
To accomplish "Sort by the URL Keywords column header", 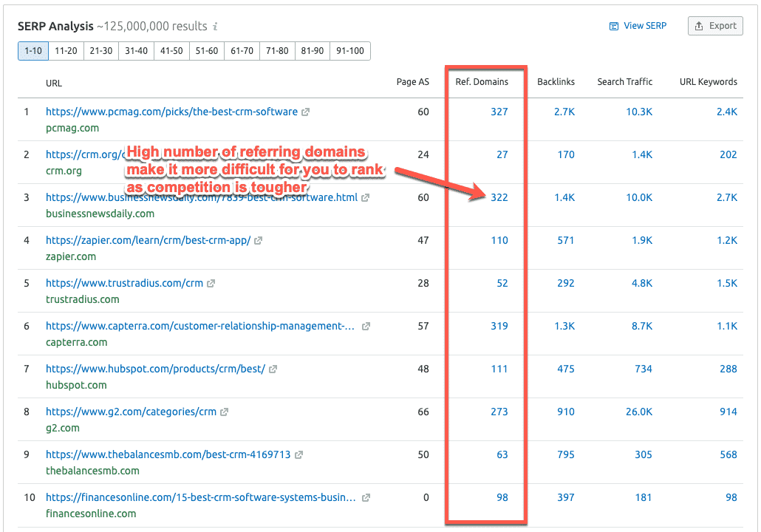I will click(x=708, y=82).
